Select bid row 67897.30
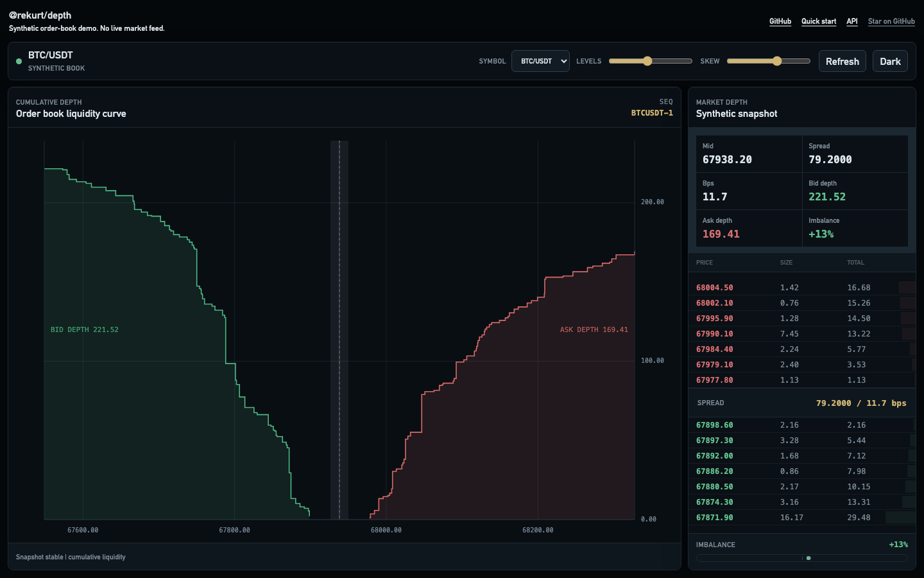This screenshot has height=578, width=924. tap(802, 441)
